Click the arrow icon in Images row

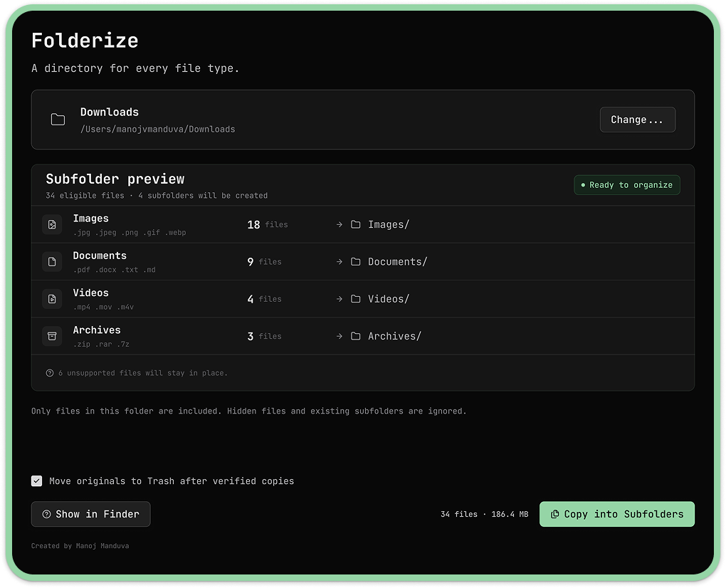pyautogui.click(x=340, y=224)
